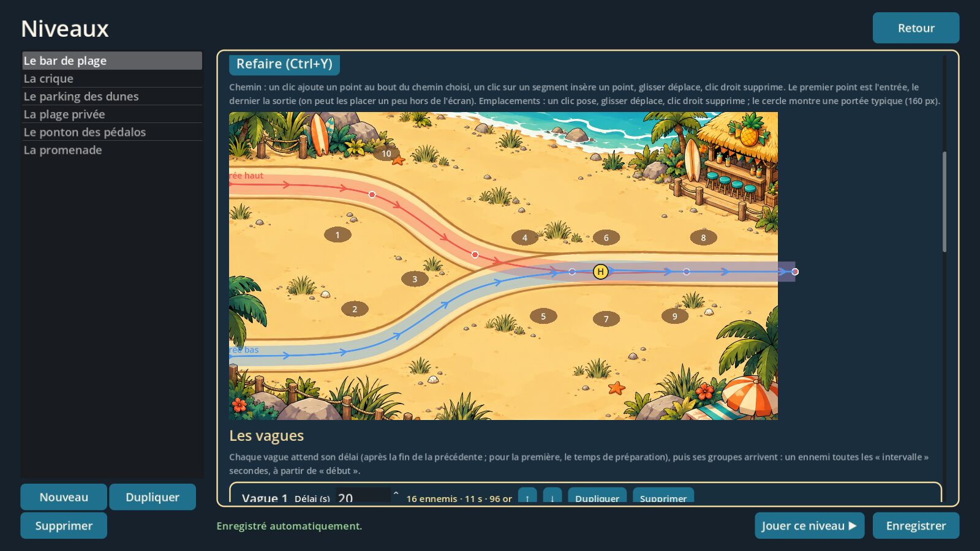Click the editor panel's vertical scrollbar
980x551 pixels.
coord(944,202)
